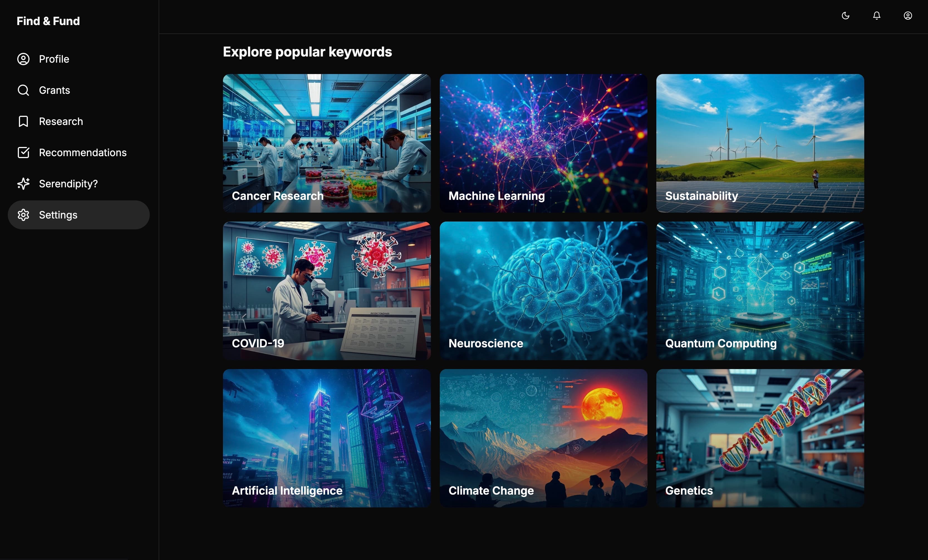Open the Settings menu label

58,215
